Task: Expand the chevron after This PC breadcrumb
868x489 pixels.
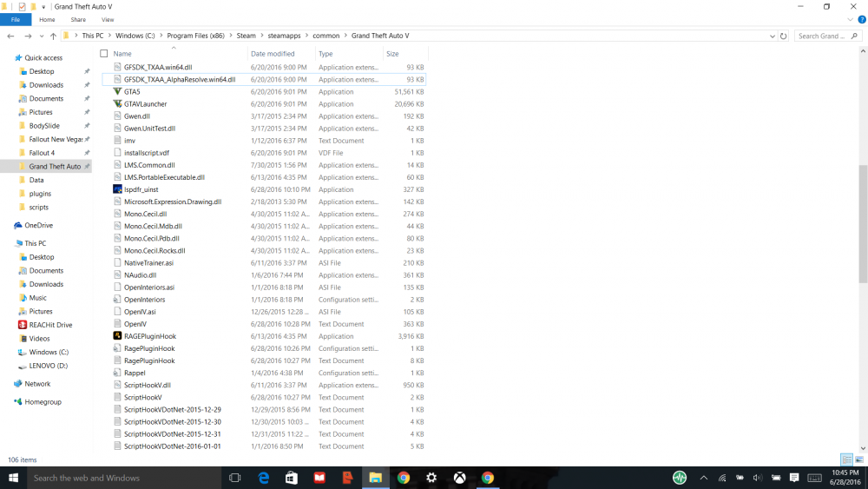Action: [x=109, y=36]
